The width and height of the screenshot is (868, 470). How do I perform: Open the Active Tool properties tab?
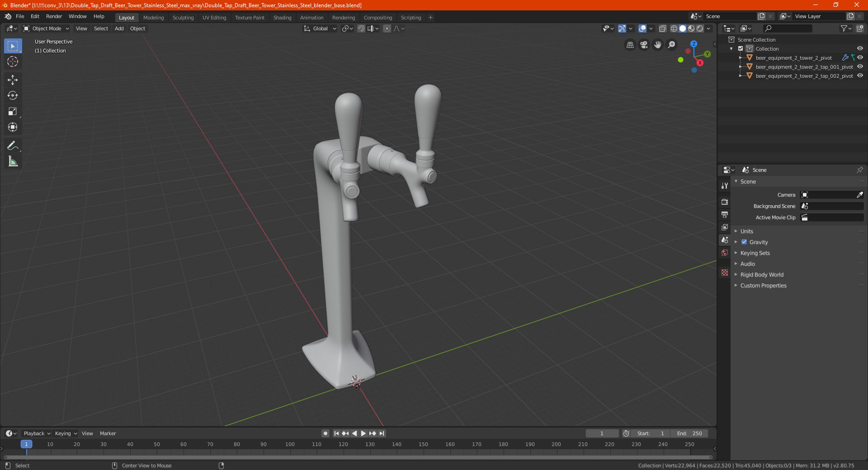pos(725,186)
